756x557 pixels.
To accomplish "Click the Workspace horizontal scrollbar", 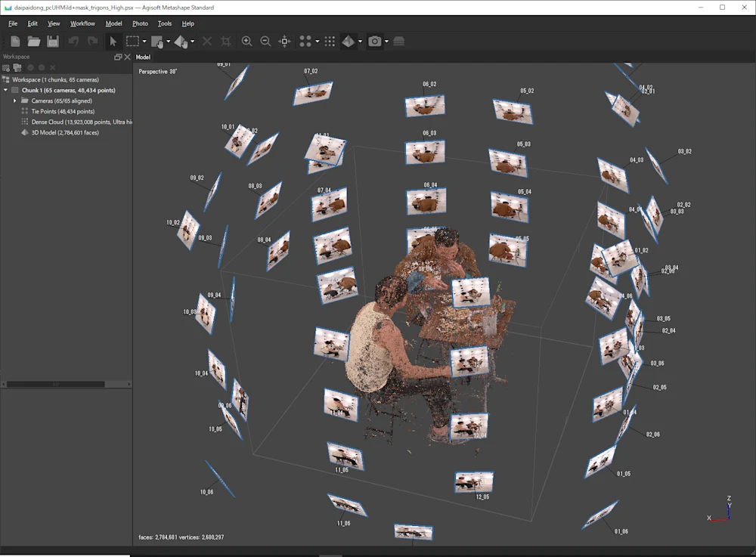I will point(55,384).
